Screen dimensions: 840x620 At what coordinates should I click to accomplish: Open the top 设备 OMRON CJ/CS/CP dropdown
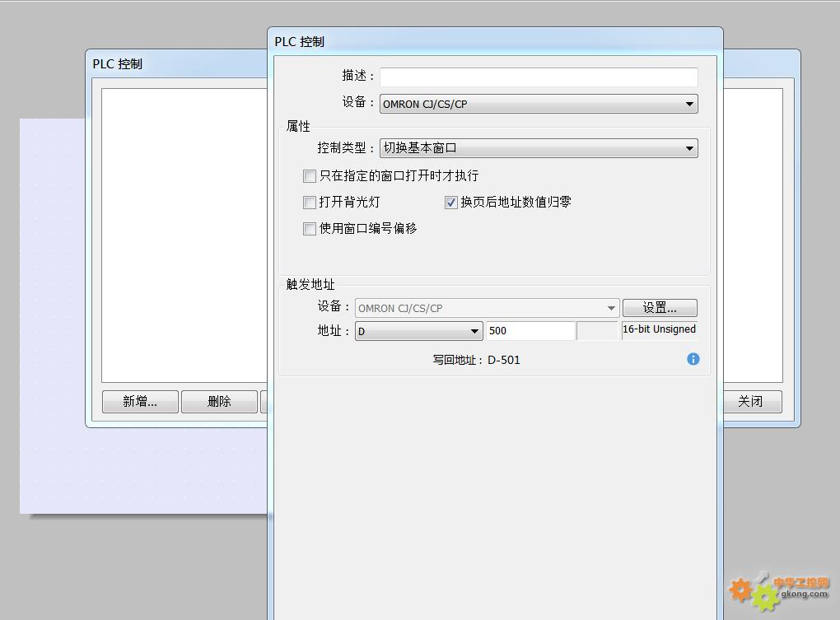point(539,104)
